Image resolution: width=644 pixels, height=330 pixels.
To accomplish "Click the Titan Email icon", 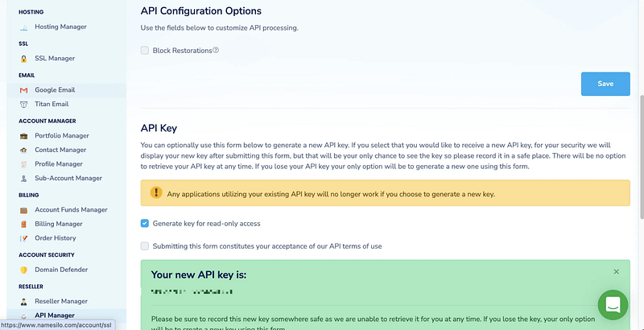I will coord(24,104).
